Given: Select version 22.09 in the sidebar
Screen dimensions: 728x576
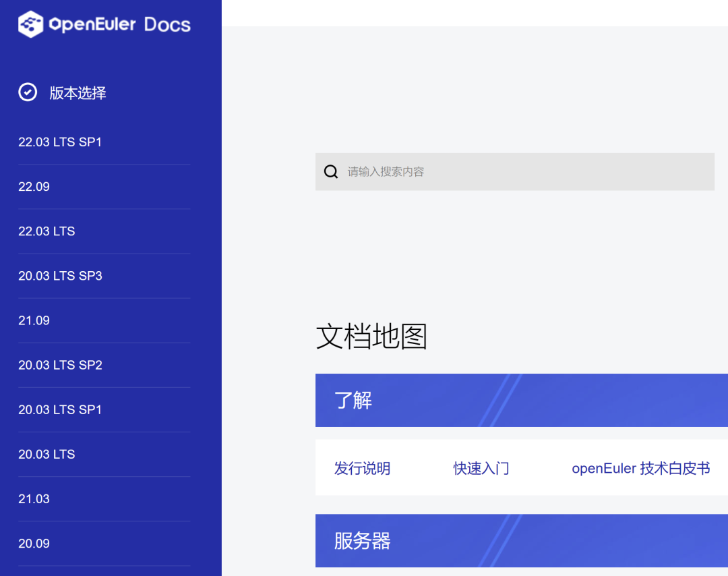Looking at the screenshot, I should (x=34, y=186).
